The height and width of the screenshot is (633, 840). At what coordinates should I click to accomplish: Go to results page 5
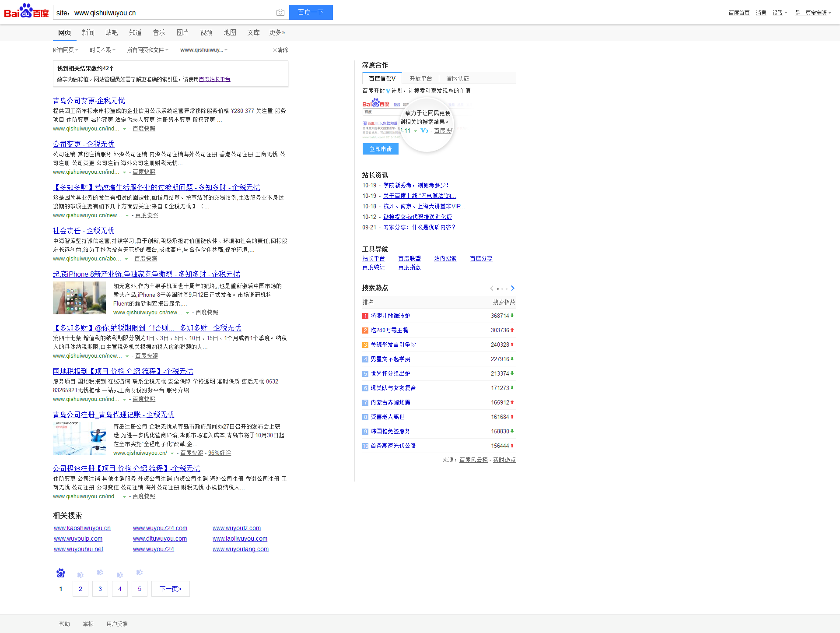(x=140, y=589)
